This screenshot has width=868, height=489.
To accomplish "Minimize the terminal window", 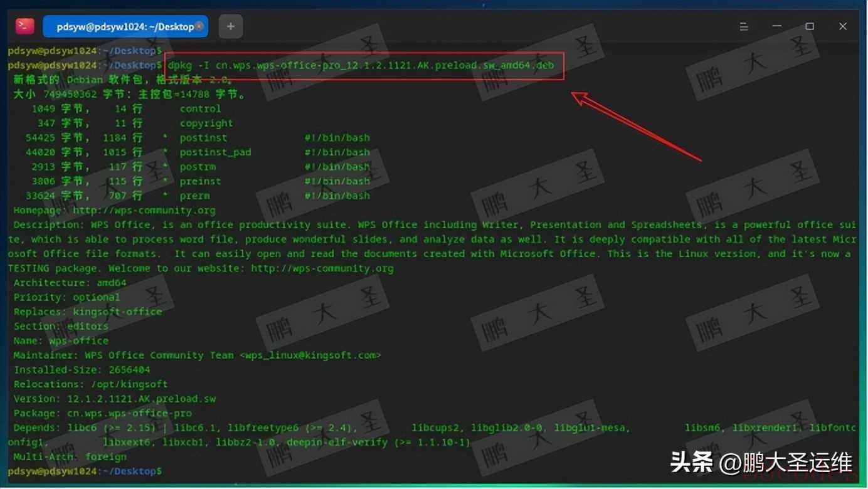I will pyautogui.click(x=777, y=26).
